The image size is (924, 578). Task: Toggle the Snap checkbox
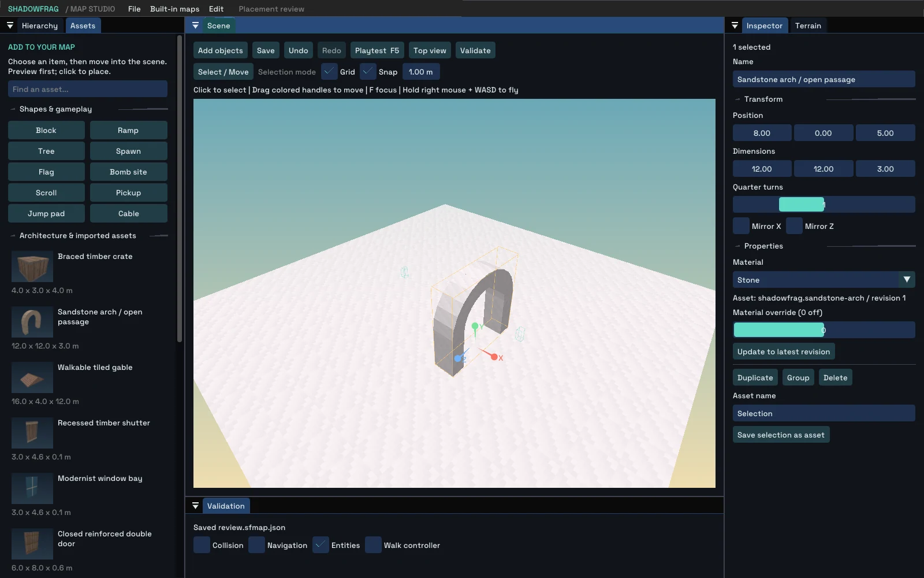pos(368,72)
